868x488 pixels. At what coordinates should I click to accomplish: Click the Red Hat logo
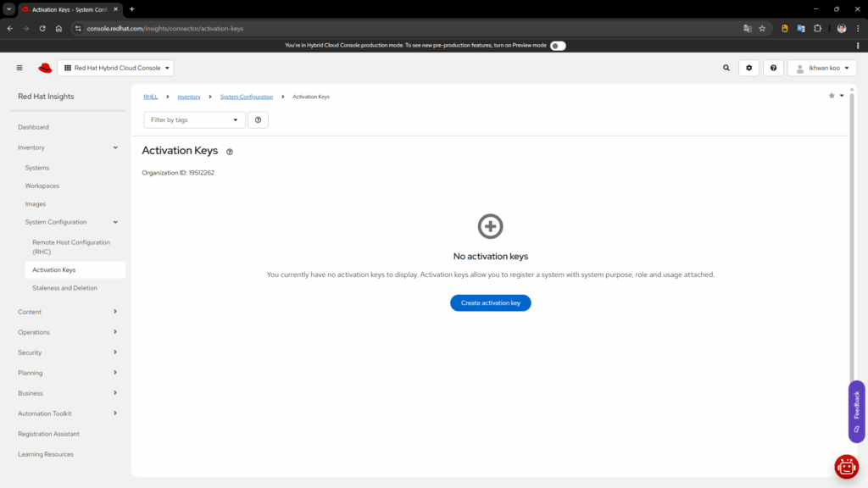click(45, 68)
